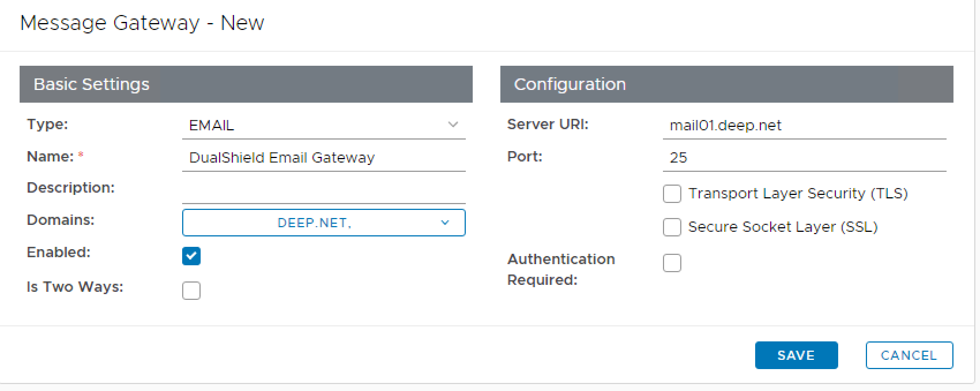Click the Is Two Ways label text
This screenshot has width=980, height=391.
point(75,287)
